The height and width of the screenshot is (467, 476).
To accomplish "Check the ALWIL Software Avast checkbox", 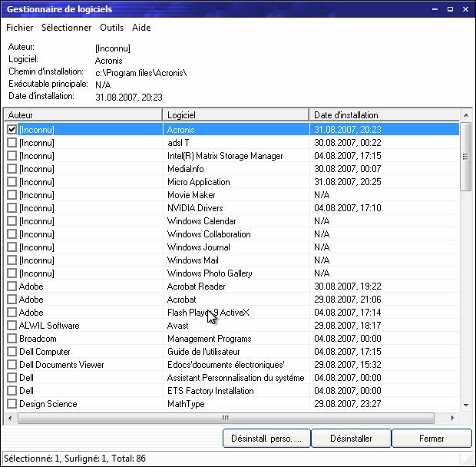I will tap(12, 326).
